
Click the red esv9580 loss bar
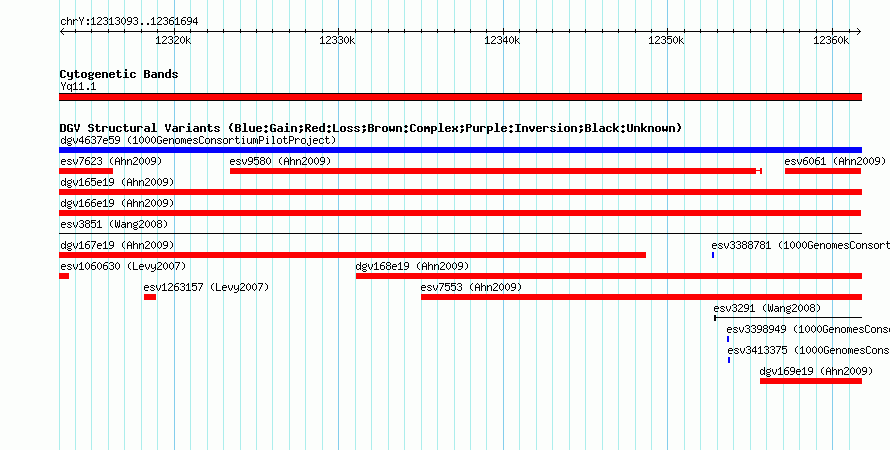496,171
